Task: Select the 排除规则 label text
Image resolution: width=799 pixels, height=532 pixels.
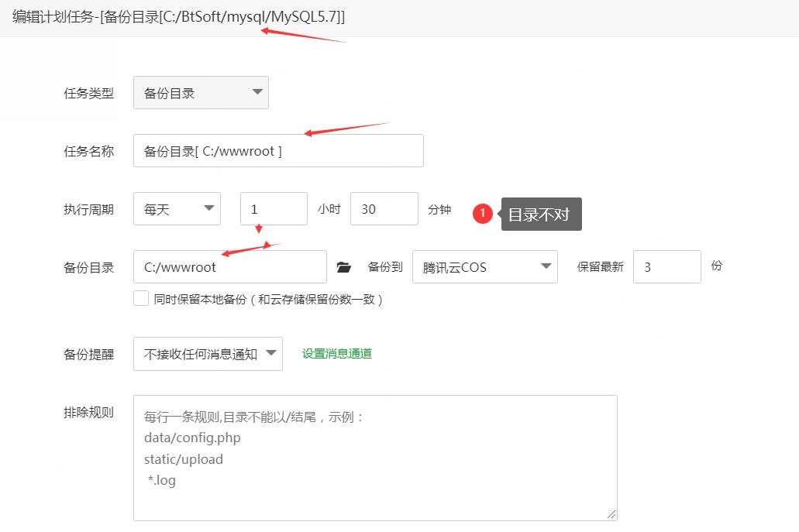Action: point(88,413)
